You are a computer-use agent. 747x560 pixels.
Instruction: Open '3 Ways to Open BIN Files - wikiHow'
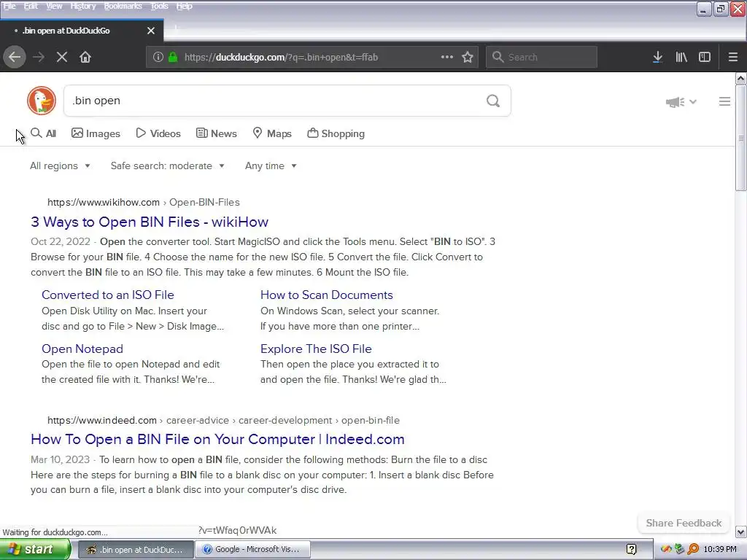pos(150,222)
